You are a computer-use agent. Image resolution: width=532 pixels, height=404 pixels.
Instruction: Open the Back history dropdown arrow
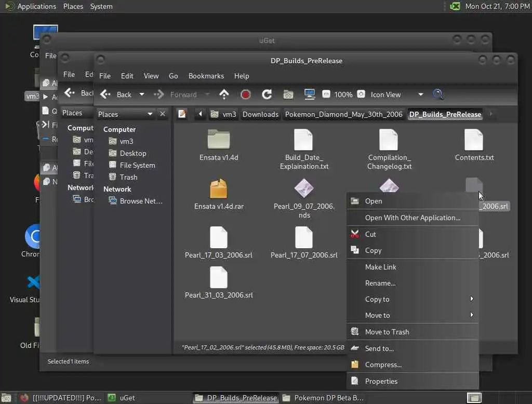pos(142,95)
